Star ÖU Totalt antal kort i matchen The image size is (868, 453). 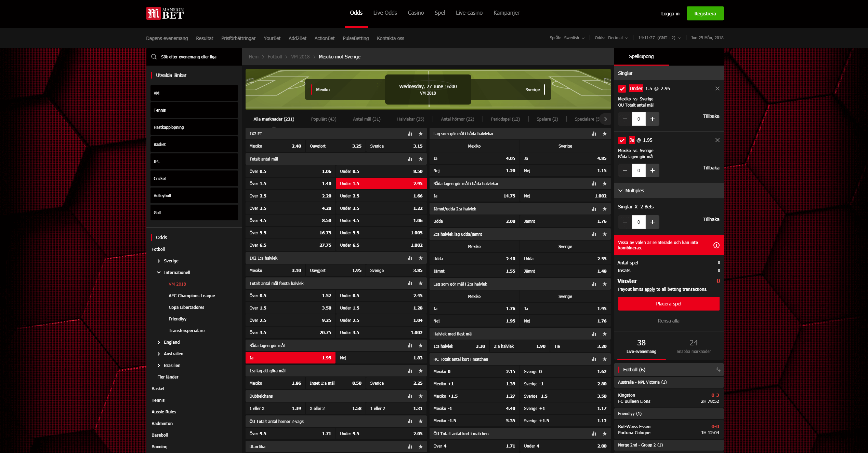[x=605, y=434]
